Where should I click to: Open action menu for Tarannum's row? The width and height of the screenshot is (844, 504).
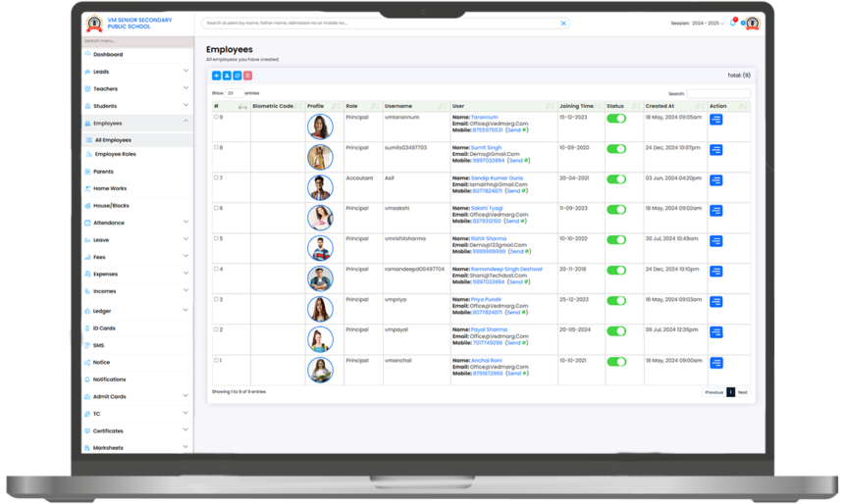tap(715, 120)
